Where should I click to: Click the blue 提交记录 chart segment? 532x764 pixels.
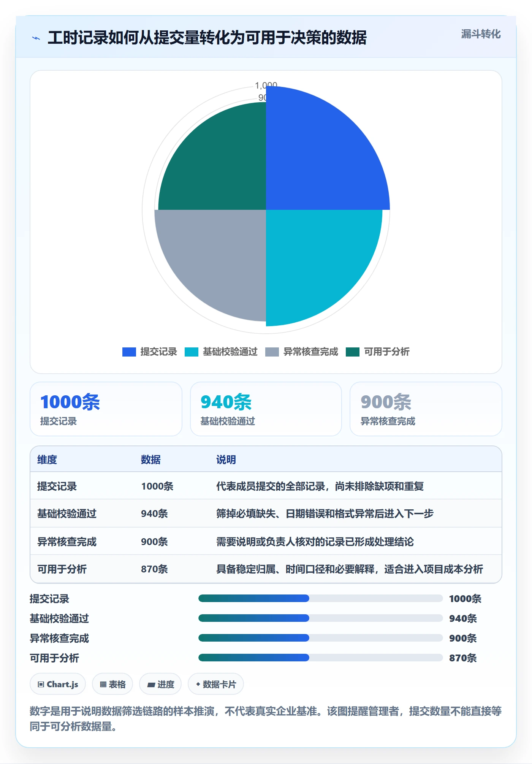319,156
